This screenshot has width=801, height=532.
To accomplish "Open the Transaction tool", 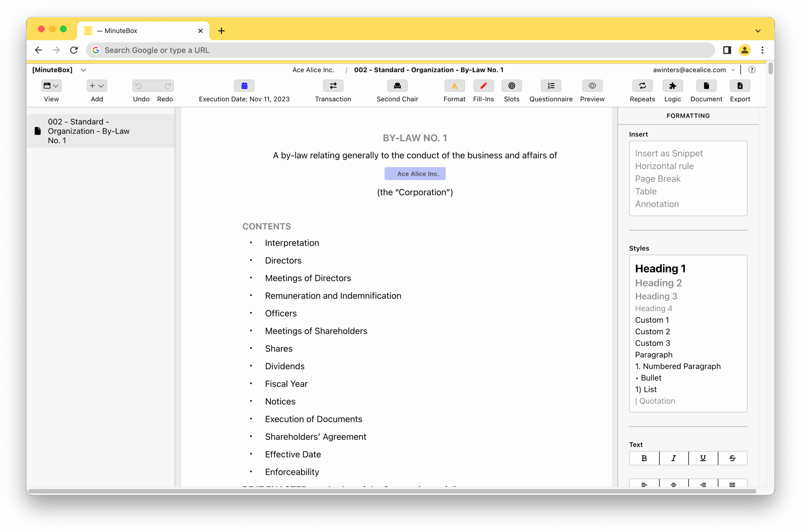I will pos(333,86).
